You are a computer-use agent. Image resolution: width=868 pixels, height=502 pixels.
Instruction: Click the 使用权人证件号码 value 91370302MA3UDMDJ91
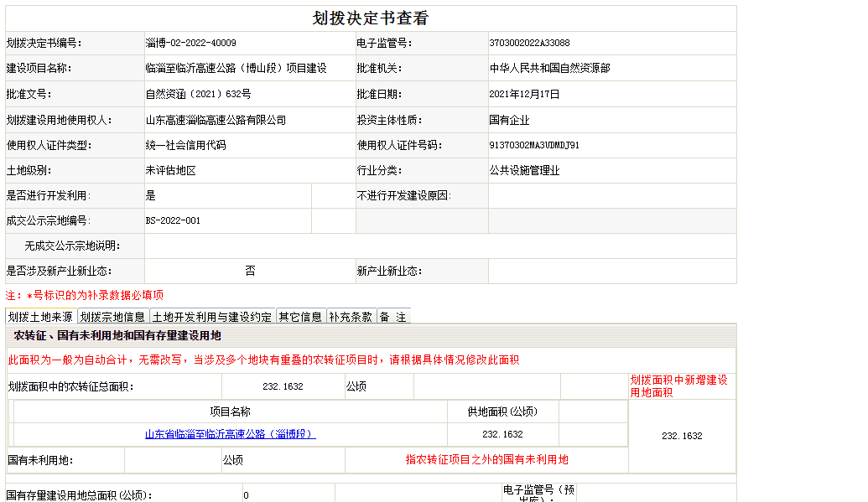pyautogui.click(x=534, y=146)
